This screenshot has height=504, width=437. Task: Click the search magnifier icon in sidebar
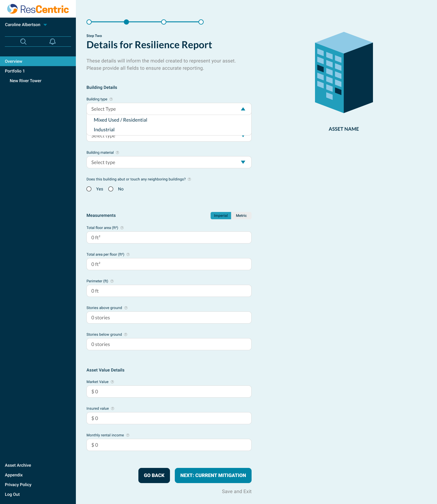[23, 42]
